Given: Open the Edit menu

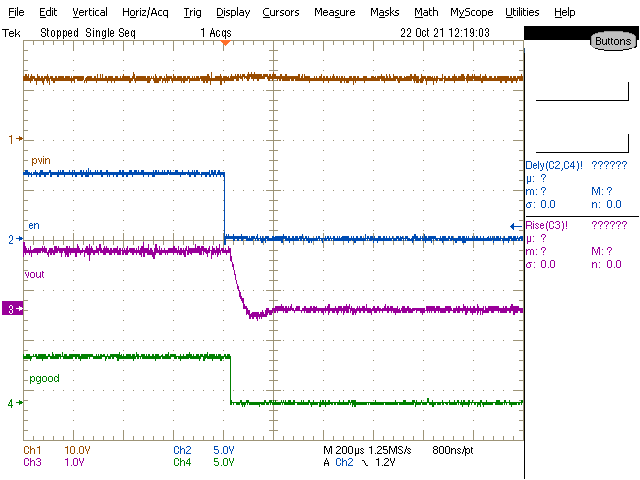Looking at the screenshot, I should [x=48, y=12].
